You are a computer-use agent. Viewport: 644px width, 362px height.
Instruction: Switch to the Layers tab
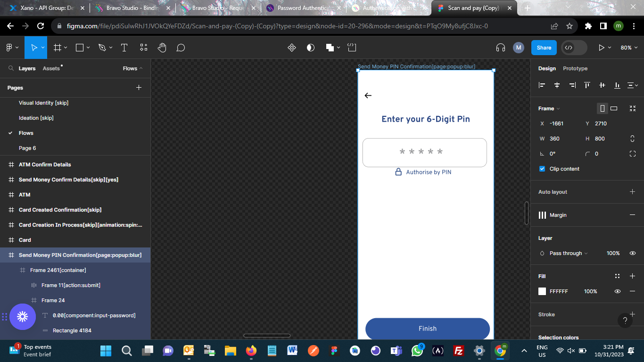pyautogui.click(x=27, y=68)
